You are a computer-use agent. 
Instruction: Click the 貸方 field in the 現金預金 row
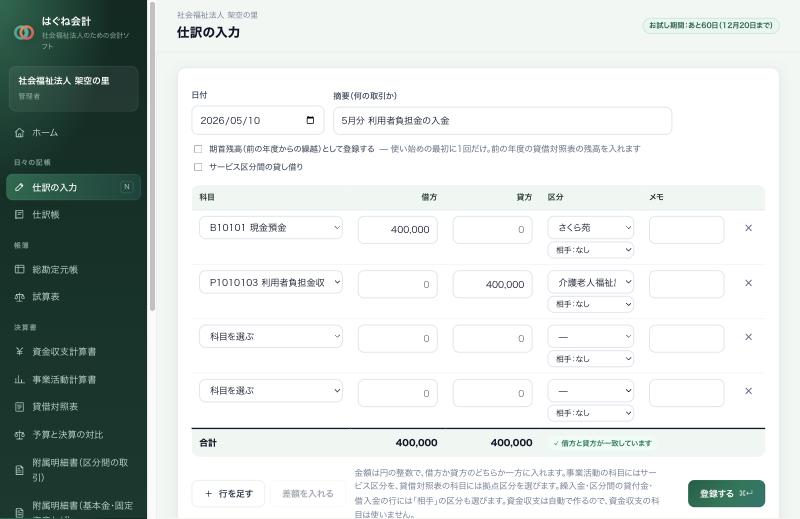(492, 230)
